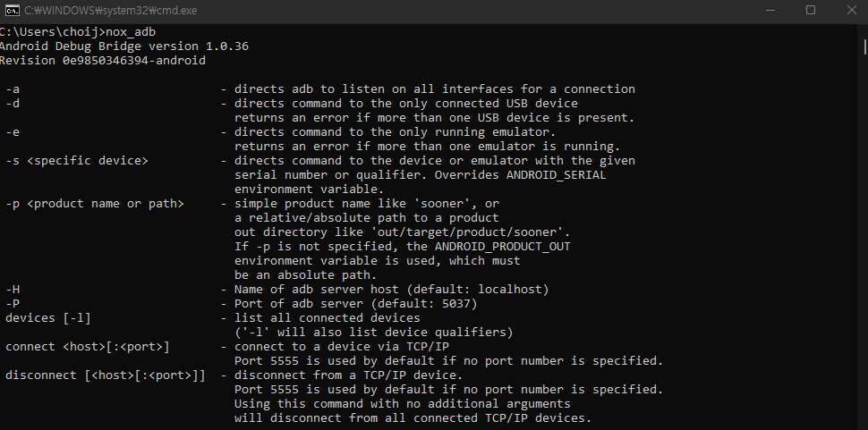The width and height of the screenshot is (868, 430).
Task: Maximize the command prompt window
Action: coord(811,11)
